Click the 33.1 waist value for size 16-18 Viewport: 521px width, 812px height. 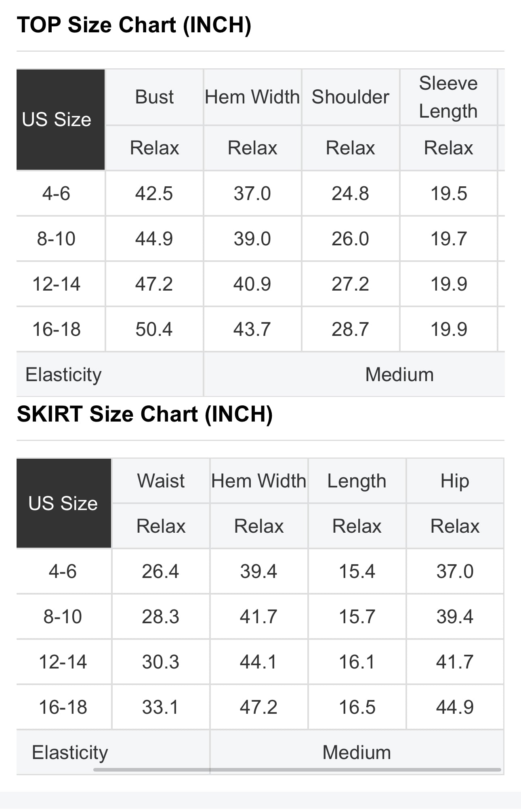point(160,707)
